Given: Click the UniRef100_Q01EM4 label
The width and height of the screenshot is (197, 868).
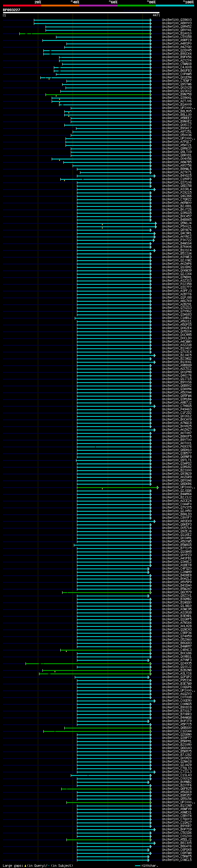Looking at the screenshot, I should (x=176, y=78).
